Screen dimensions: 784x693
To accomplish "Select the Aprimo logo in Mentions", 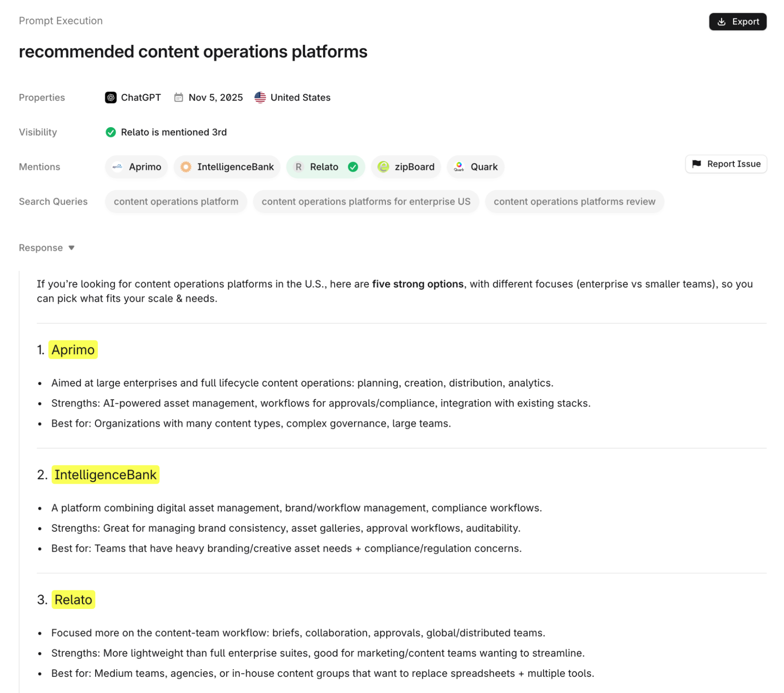I will tap(116, 167).
